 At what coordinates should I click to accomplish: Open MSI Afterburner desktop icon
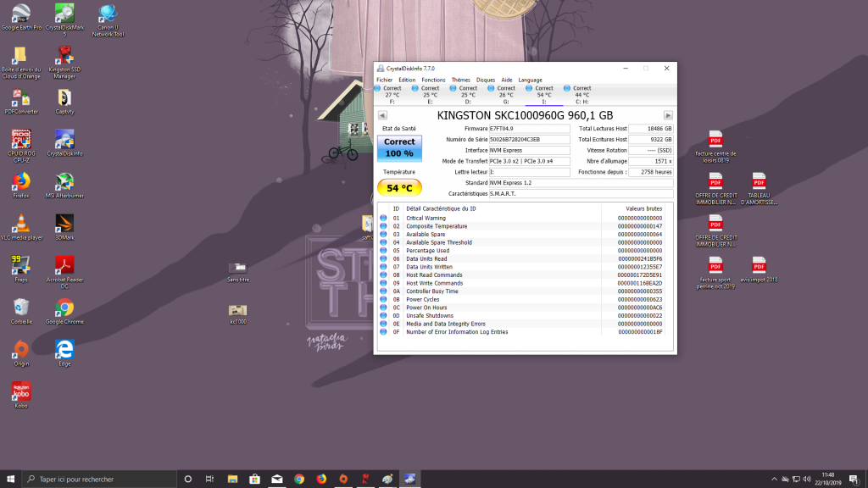pos(64,185)
